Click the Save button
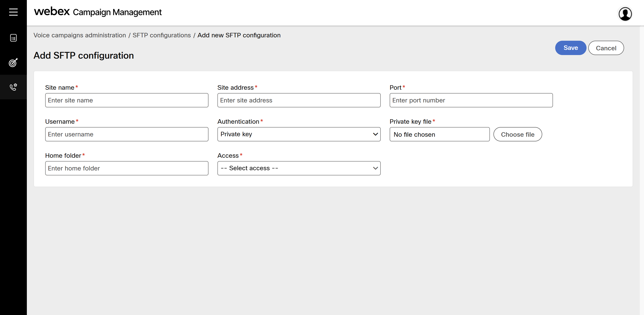The width and height of the screenshot is (644, 315). click(x=570, y=48)
